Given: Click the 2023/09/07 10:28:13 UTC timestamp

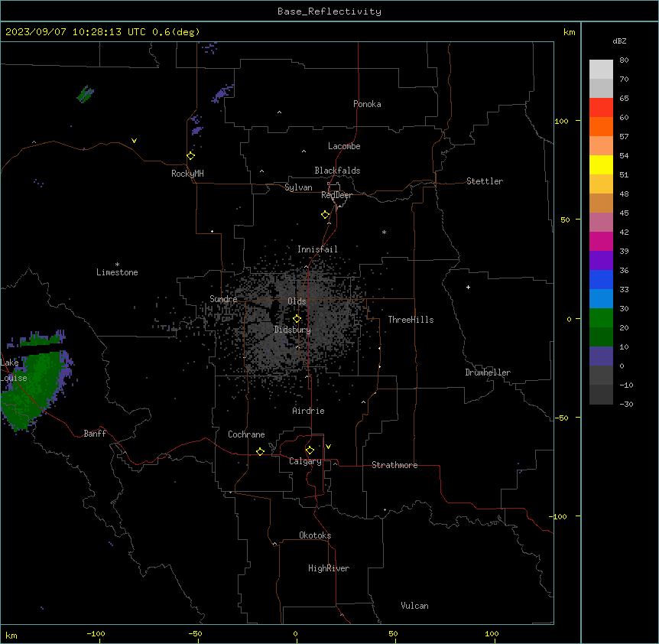Looking at the screenshot, I should click(76, 32).
